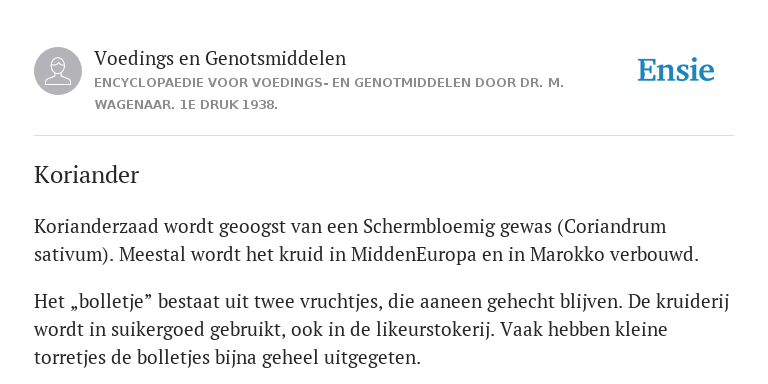The height and width of the screenshot is (384, 768).
Task: Select the Koriander article heading
Action: tap(87, 175)
